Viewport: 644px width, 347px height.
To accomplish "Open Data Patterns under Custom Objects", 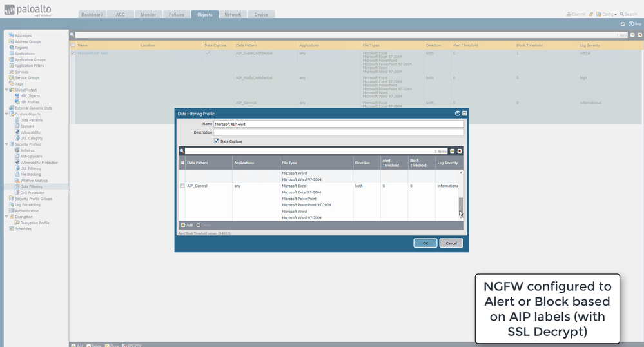I will point(31,120).
